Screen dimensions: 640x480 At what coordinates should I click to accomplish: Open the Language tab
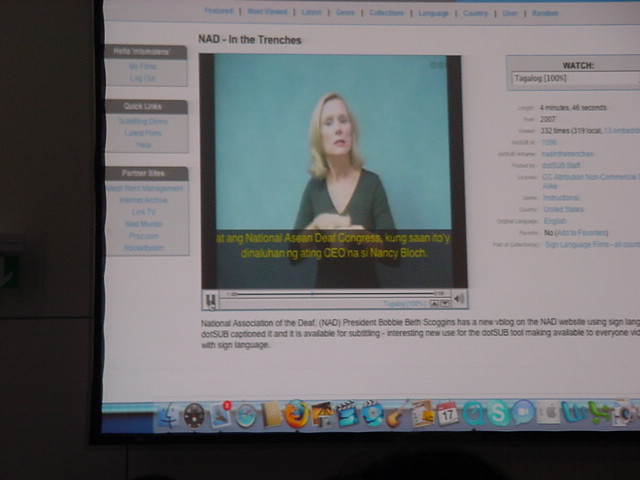[x=433, y=13]
